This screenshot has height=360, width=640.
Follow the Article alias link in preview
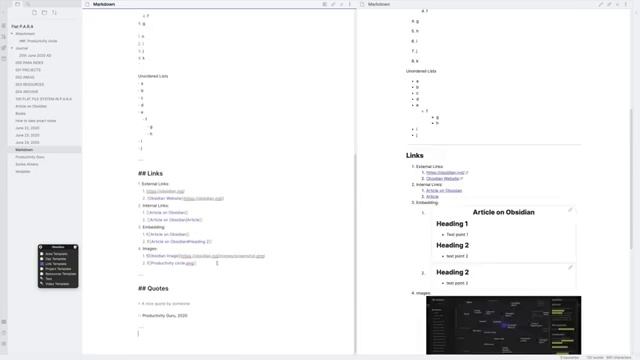click(x=432, y=197)
